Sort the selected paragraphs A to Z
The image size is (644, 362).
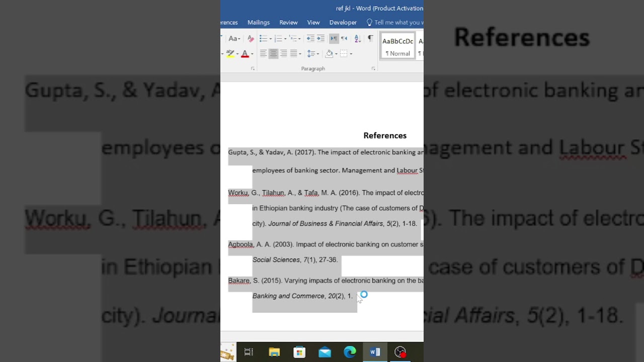pos(357,39)
